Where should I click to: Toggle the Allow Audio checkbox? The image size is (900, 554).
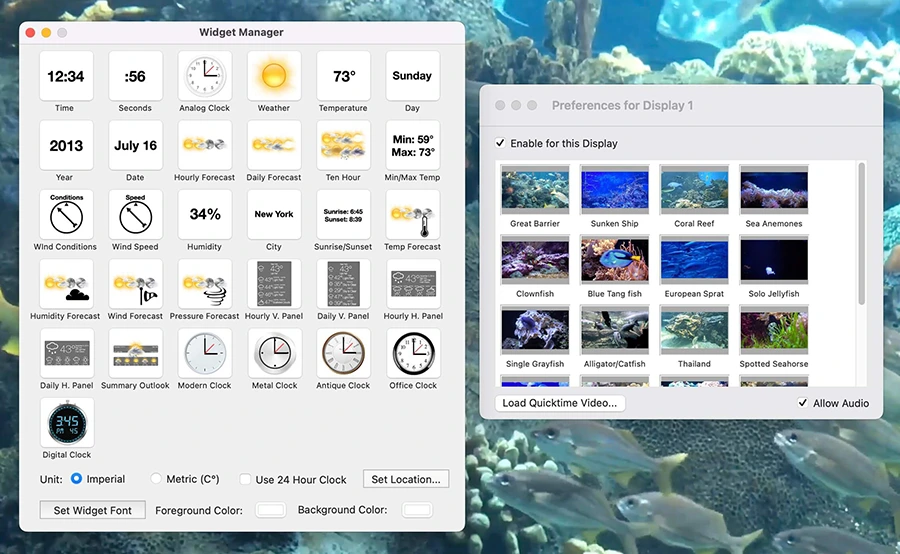click(802, 403)
